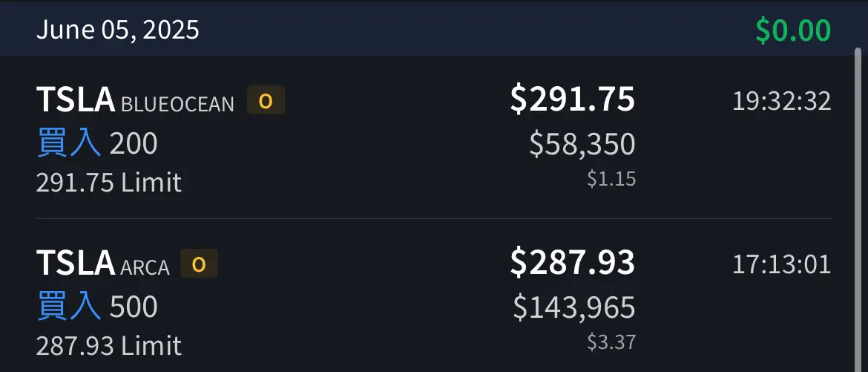Select the 19:32:32 timestamp

[782, 102]
